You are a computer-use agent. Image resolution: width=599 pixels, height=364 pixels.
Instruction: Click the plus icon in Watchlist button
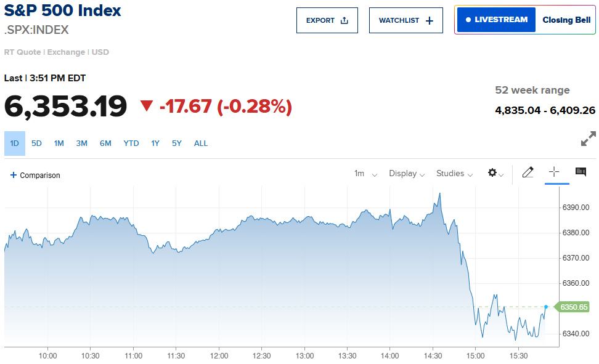(430, 20)
